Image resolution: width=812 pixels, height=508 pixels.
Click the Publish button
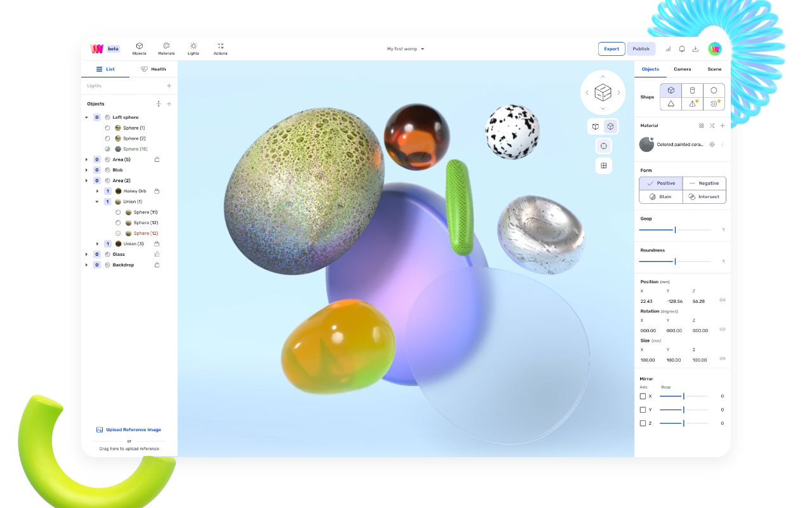pyautogui.click(x=641, y=48)
